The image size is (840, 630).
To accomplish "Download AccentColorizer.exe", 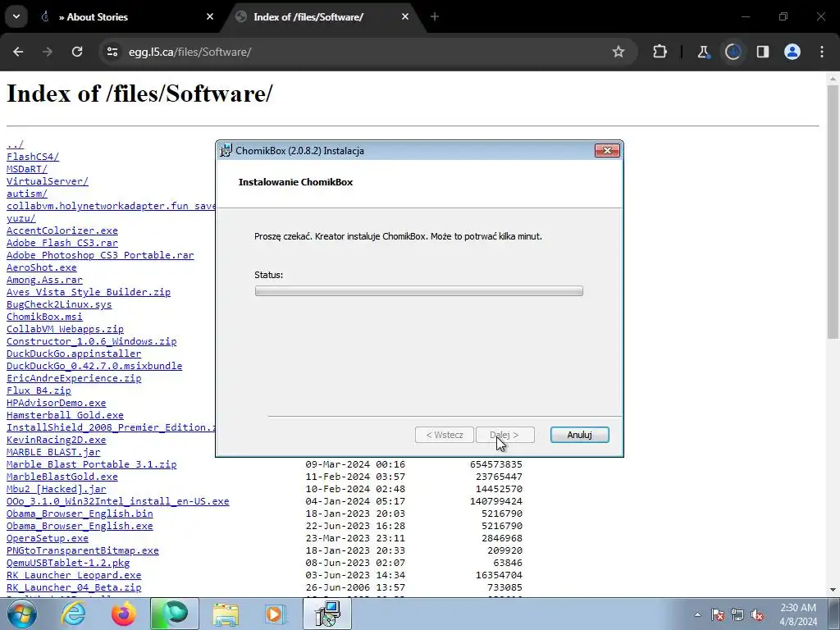I will coord(62,231).
